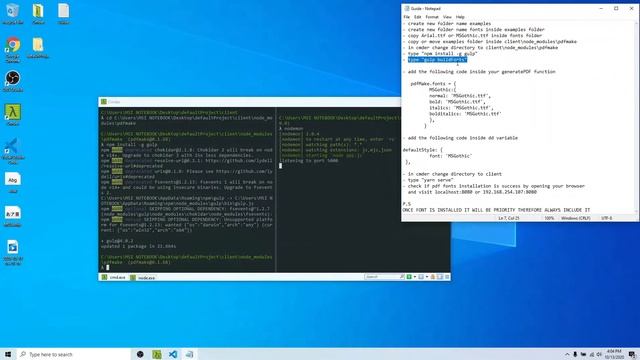Open the Cmder lambda desktop shortcut
This screenshot has width=640, height=360.
[13, 115]
